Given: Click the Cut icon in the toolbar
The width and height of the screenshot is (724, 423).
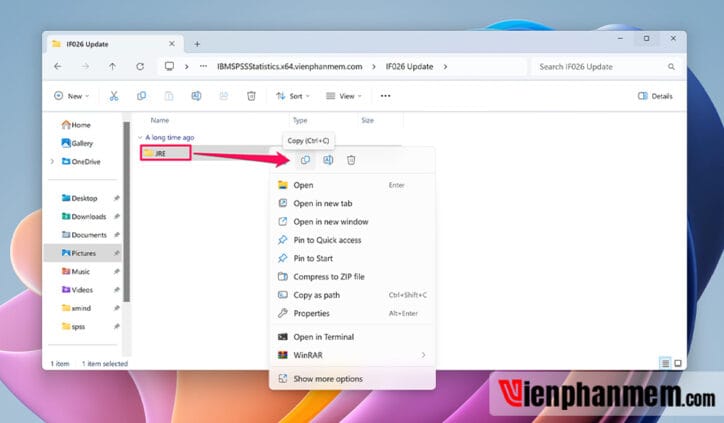Looking at the screenshot, I should 114,96.
